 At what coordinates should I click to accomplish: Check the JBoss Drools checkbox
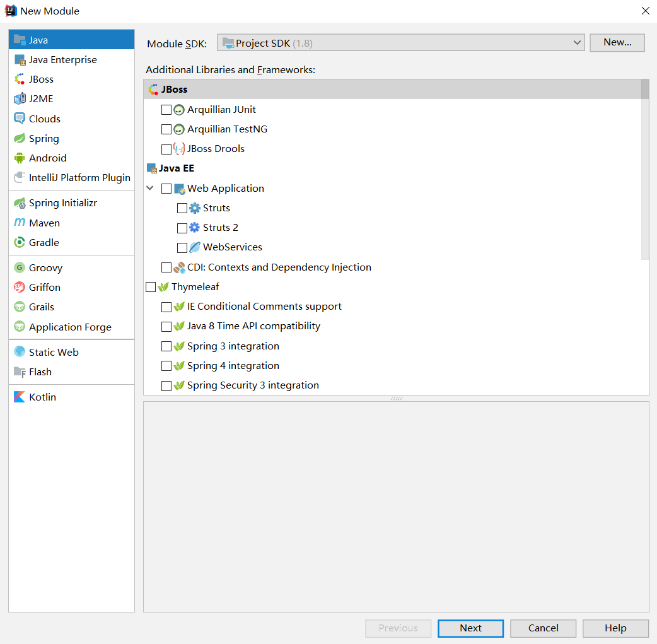coord(166,149)
